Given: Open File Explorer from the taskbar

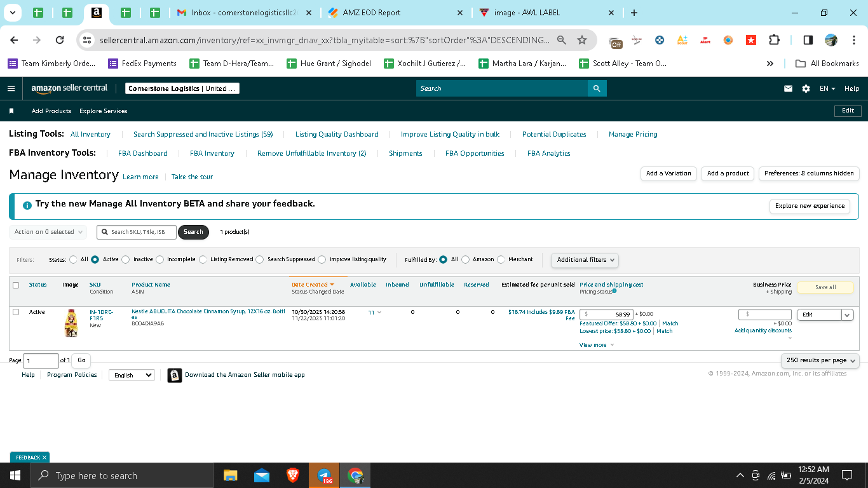Looking at the screenshot, I should 230,475.
